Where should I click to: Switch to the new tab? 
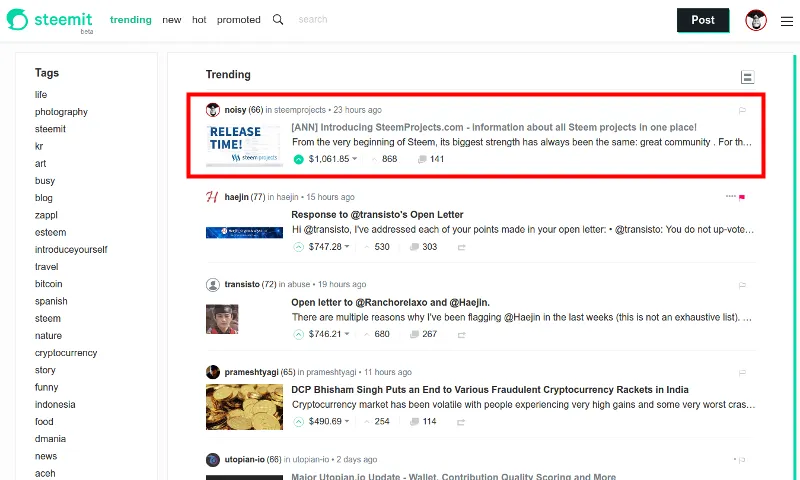pyautogui.click(x=172, y=20)
